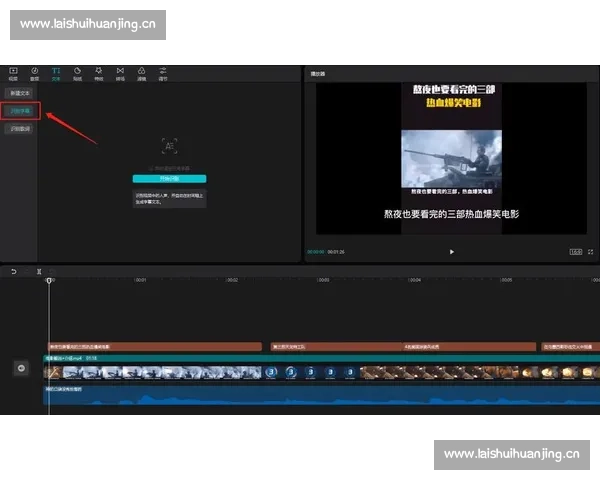Open the Filters tab icon
The image size is (600, 480).
[x=141, y=73]
